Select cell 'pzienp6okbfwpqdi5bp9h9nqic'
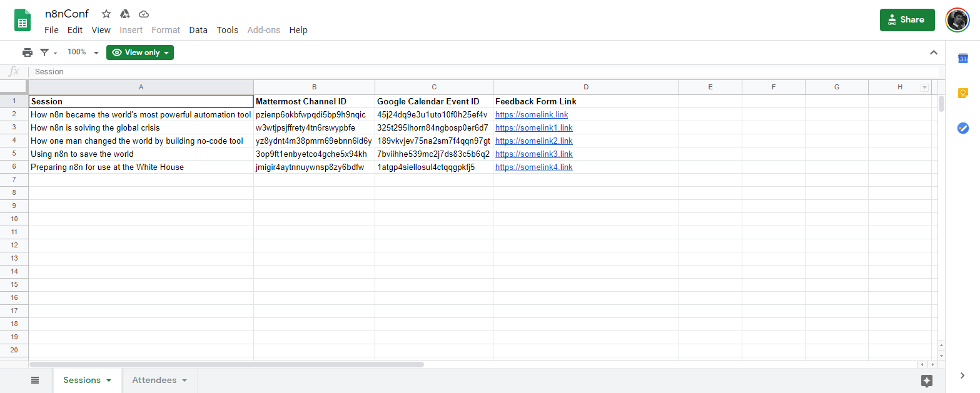The width and height of the screenshot is (980, 393). pos(314,114)
